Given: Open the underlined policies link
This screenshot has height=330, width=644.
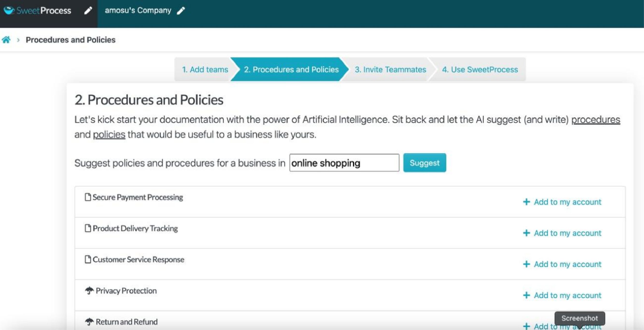Looking at the screenshot, I should (x=109, y=134).
